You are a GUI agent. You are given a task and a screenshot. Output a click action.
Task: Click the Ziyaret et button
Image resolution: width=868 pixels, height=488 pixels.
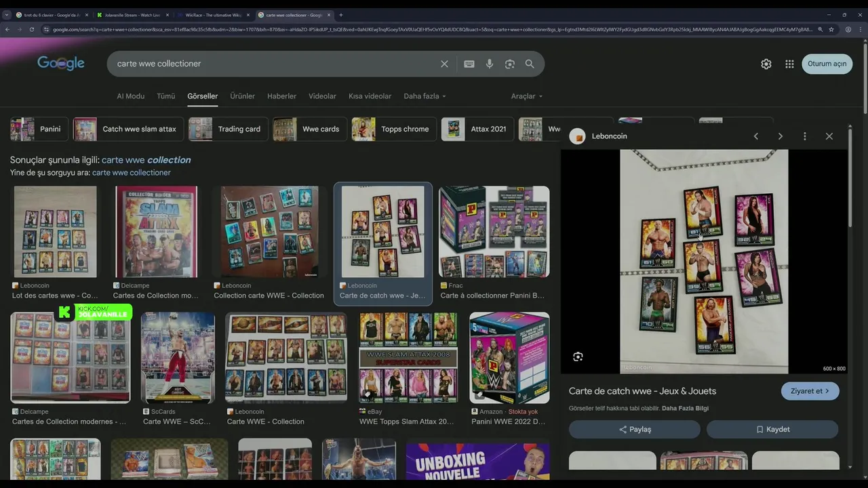pos(810,391)
